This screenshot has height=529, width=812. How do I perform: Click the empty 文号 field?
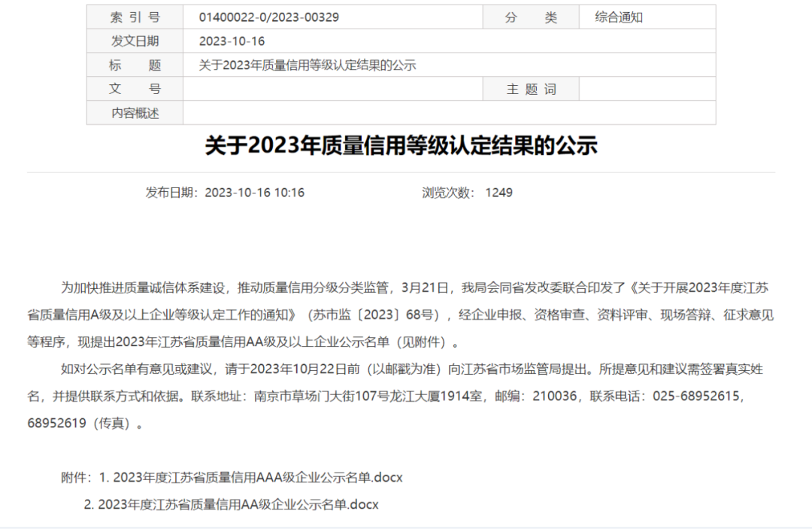[x=331, y=88]
